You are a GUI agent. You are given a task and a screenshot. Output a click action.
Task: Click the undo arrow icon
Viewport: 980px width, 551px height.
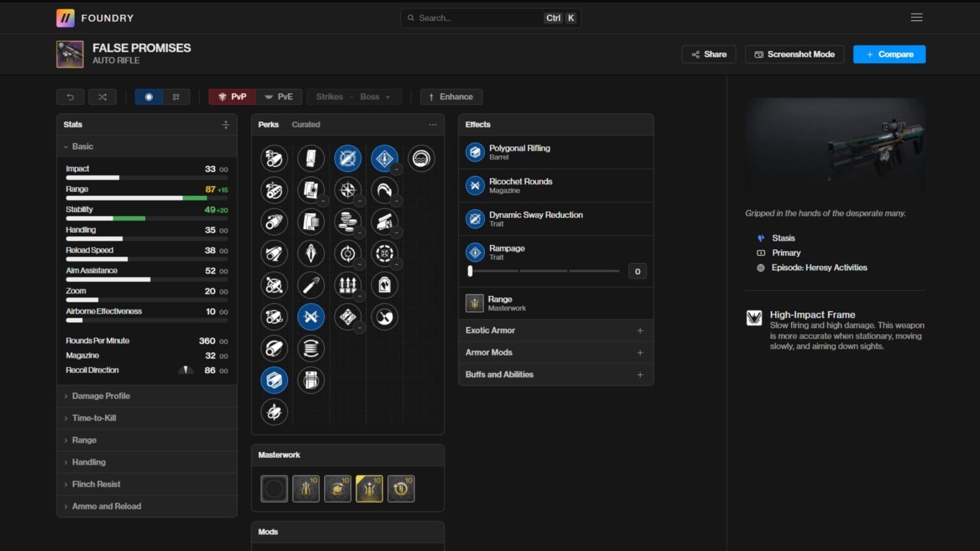[x=70, y=97]
